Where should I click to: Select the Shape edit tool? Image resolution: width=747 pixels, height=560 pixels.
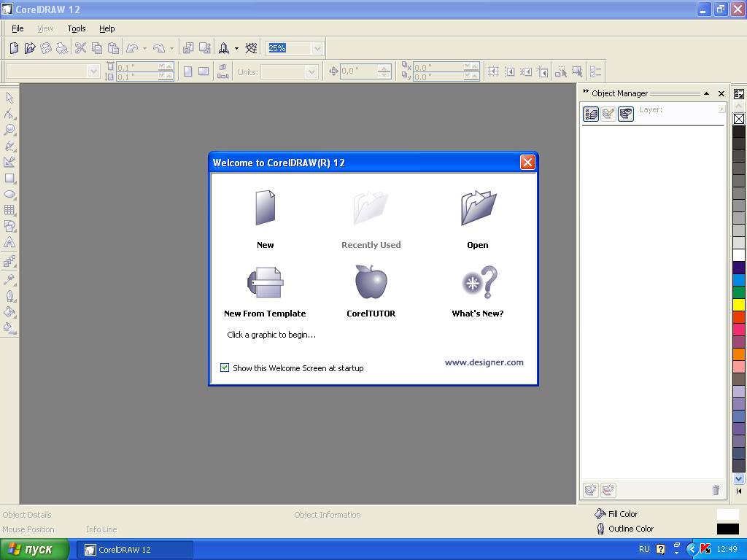pos(9,113)
